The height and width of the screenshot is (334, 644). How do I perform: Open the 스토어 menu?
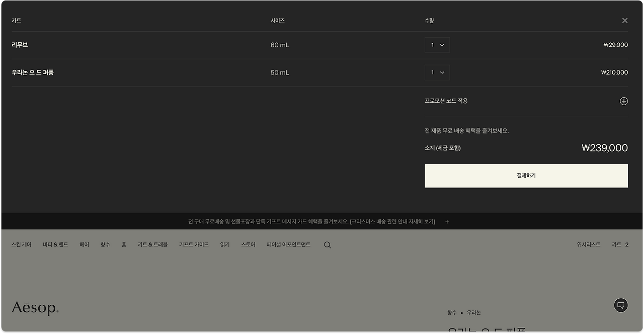pos(248,244)
